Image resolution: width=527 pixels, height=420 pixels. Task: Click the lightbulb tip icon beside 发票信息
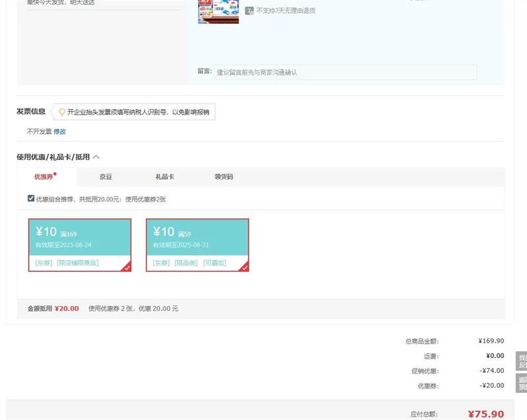(x=62, y=112)
